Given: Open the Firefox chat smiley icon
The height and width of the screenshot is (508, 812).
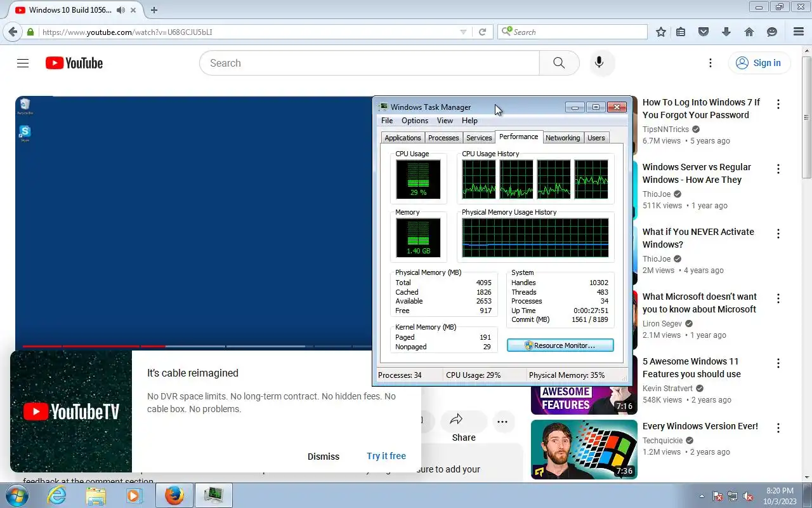Looking at the screenshot, I should point(772,32).
